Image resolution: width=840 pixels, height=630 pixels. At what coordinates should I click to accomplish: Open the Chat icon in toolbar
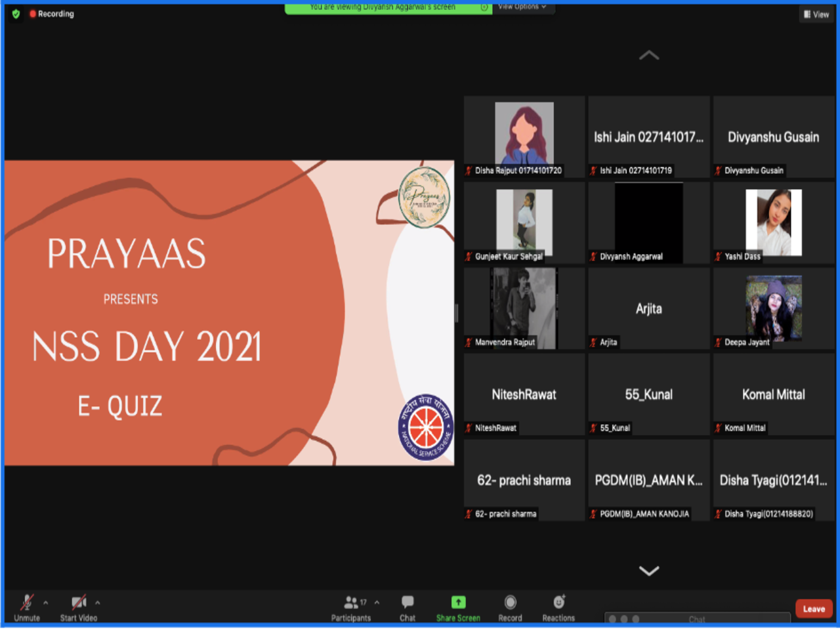click(408, 602)
